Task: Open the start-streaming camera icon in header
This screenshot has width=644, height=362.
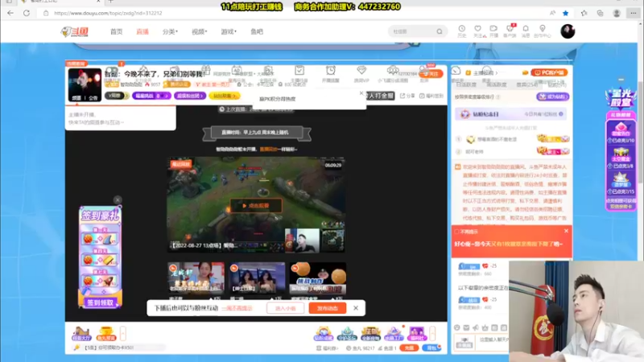Action: pyautogui.click(x=493, y=31)
